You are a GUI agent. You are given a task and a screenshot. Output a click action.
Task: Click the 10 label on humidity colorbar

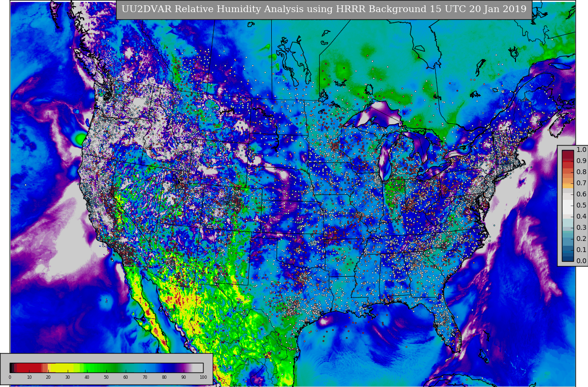point(29,377)
